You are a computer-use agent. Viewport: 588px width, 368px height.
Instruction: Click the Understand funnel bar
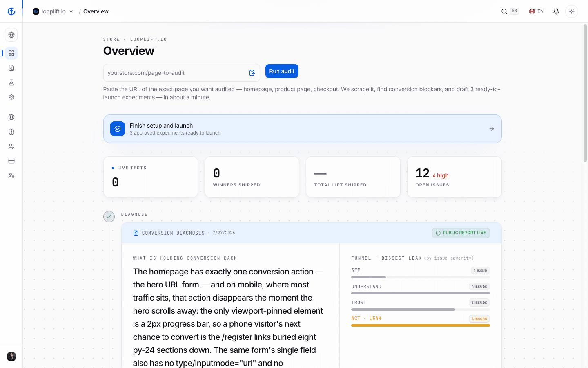tap(421, 293)
